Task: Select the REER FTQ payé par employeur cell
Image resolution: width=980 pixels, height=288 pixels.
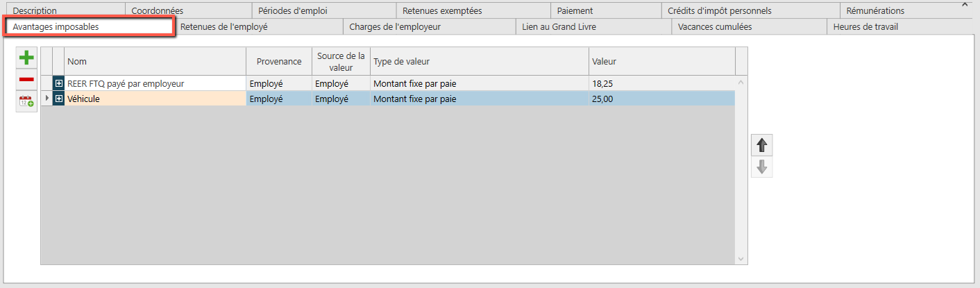Action: 155,83
